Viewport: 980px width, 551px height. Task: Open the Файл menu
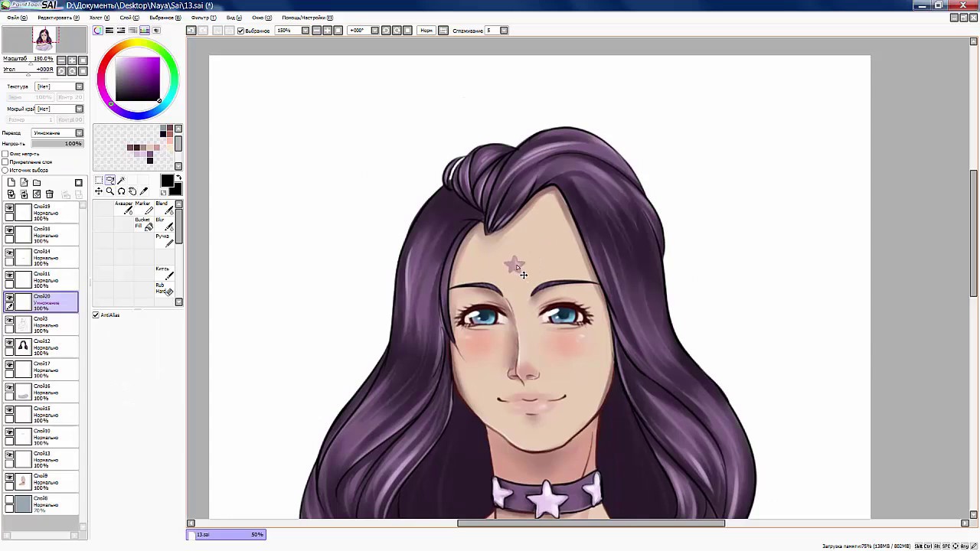point(17,18)
